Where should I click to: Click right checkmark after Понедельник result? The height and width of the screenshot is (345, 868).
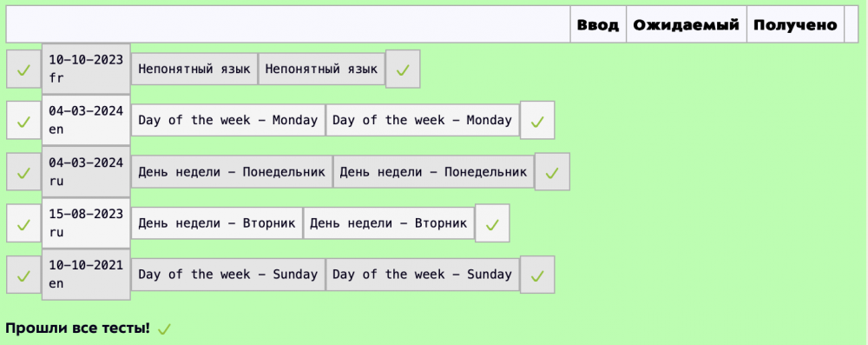[x=552, y=172]
